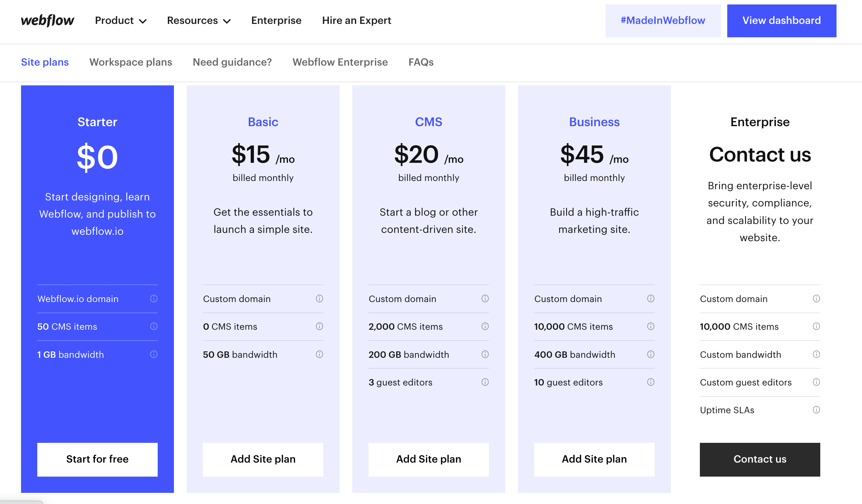Click the Enterprise plan heading
Image resolution: width=862 pixels, height=504 pixels.
760,122
